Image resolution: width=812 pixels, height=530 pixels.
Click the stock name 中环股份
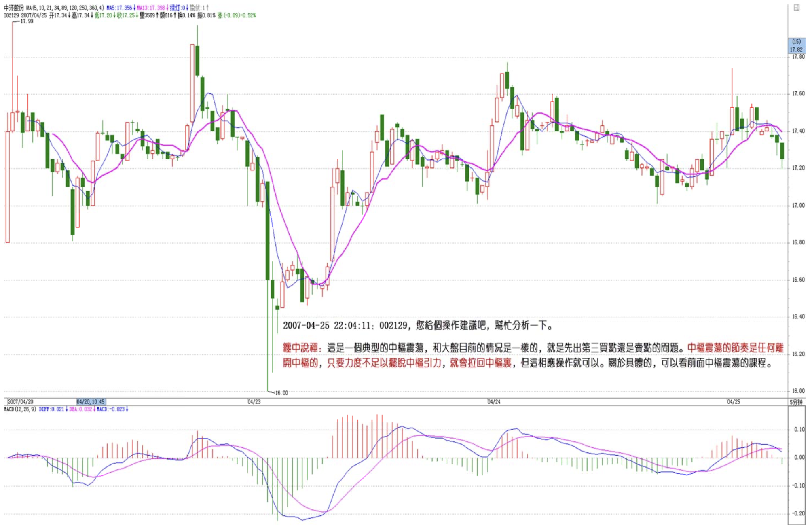pyautogui.click(x=14, y=8)
